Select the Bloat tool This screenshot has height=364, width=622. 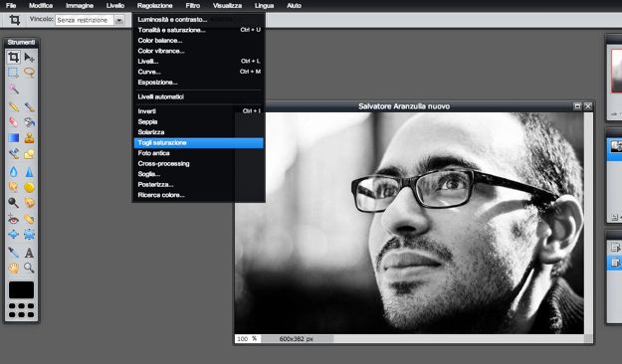click(13, 235)
